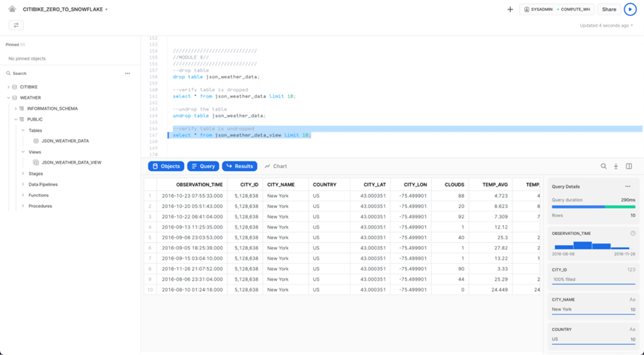Select the JSON_WEATHER_DATA_VIEW view
This screenshot has width=644, height=355.
tap(71, 163)
